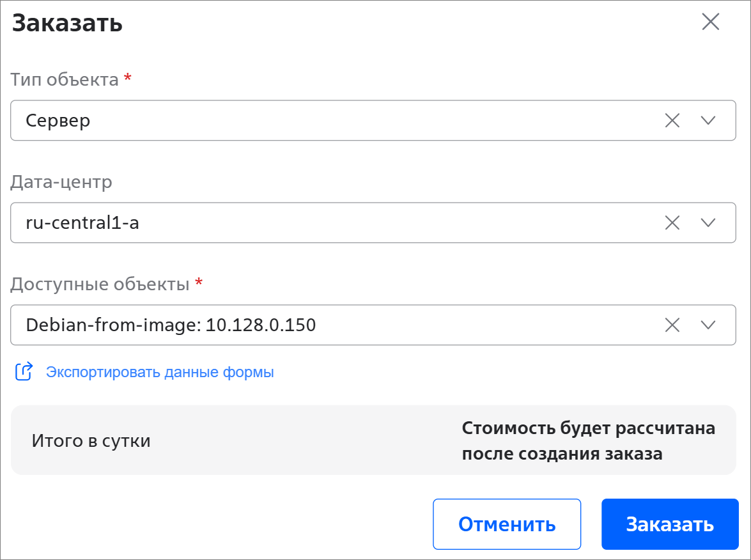Image resolution: width=751 pixels, height=560 pixels.
Task: Open the Экспортировать данные формы link
Action: pyautogui.click(x=160, y=372)
